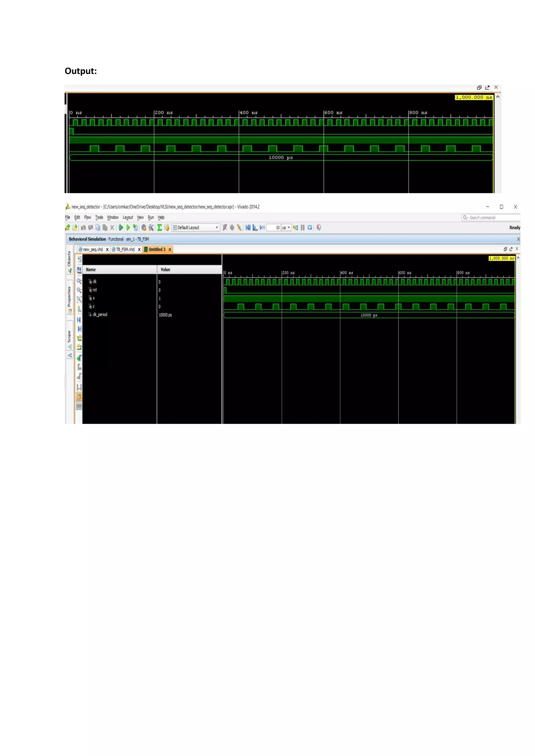This screenshot has height=756, width=535.
Task: Open the Default Layout dropdown
Action: (196, 228)
